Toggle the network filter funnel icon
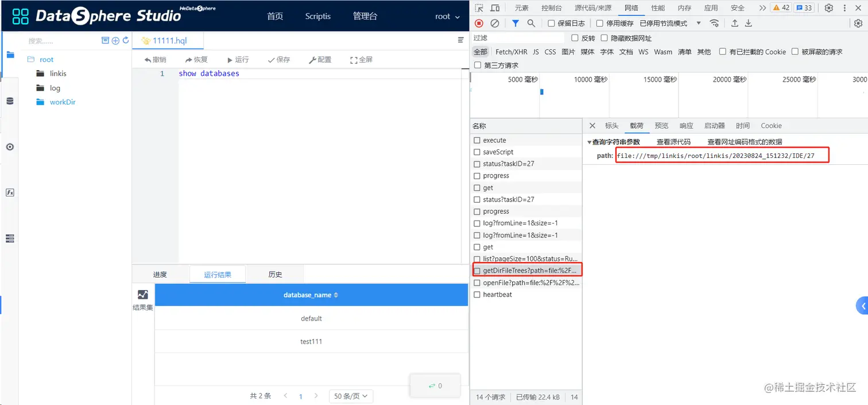The image size is (868, 405). (516, 23)
